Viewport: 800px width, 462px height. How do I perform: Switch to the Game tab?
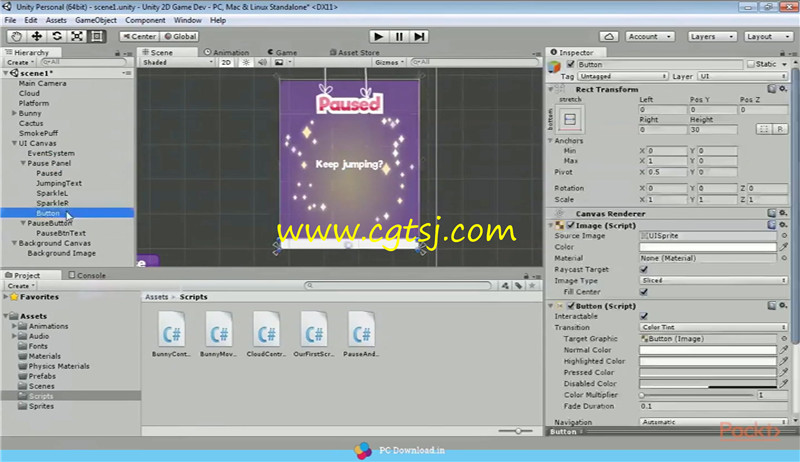[282, 52]
